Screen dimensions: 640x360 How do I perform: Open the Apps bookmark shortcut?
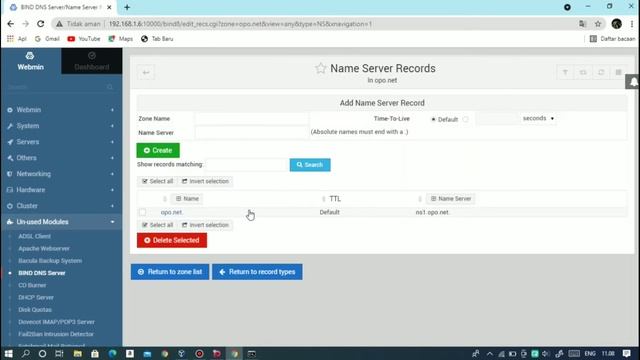coord(17,39)
